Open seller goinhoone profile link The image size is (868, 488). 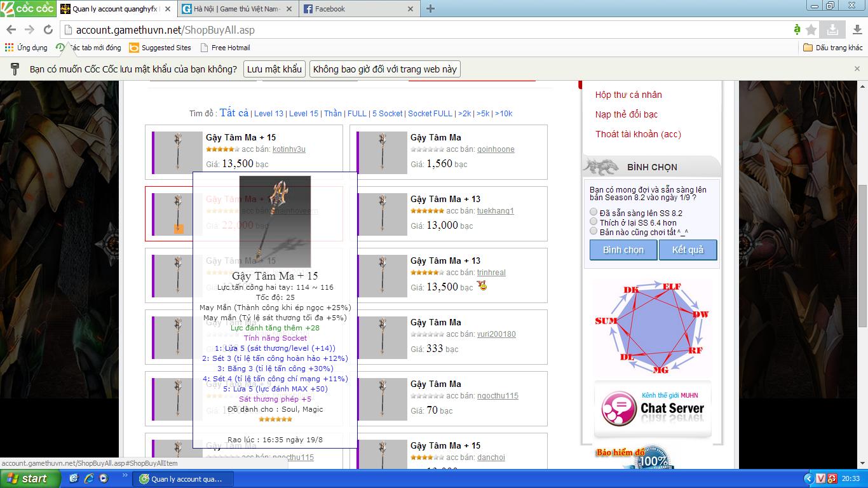click(x=496, y=149)
